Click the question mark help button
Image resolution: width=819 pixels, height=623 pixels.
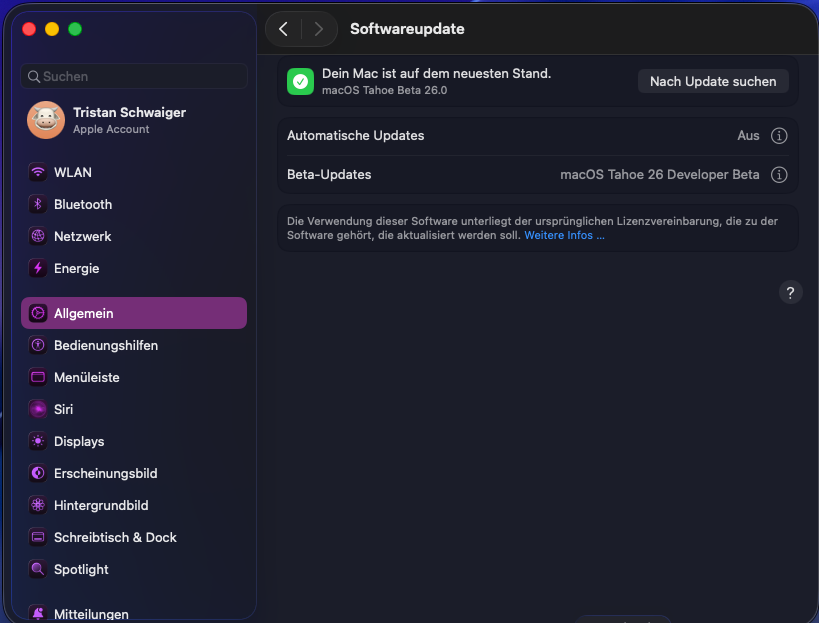click(790, 292)
